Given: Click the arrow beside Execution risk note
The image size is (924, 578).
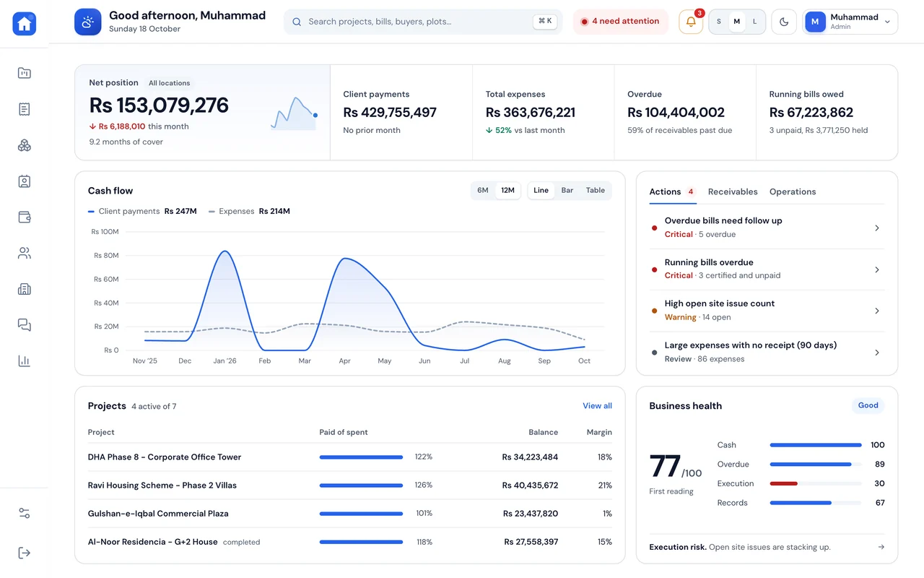Looking at the screenshot, I should [881, 547].
